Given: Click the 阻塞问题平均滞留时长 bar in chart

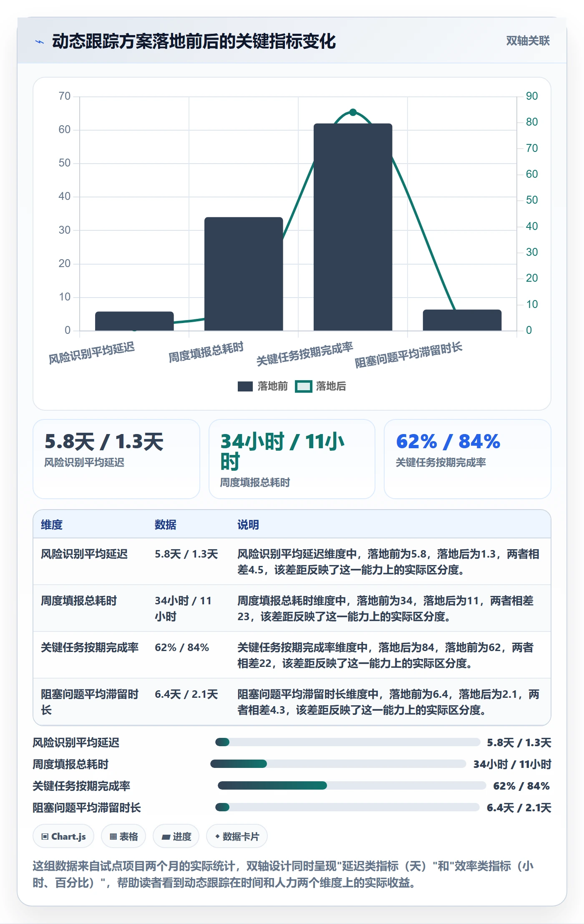Looking at the screenshot, I should (x=462, y=320).
